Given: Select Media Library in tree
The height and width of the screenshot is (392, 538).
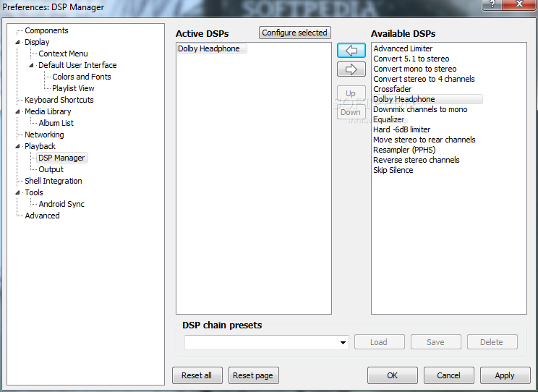Looking at the screenshot, I should (x=48, y=111).
